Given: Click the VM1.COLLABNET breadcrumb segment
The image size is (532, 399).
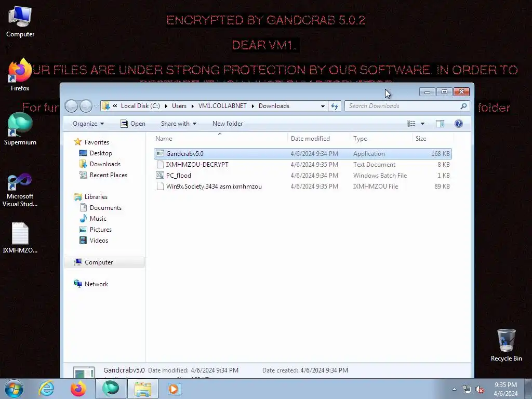Looking at the screenshot, I should pyautogui.click(x=222, y=106).
